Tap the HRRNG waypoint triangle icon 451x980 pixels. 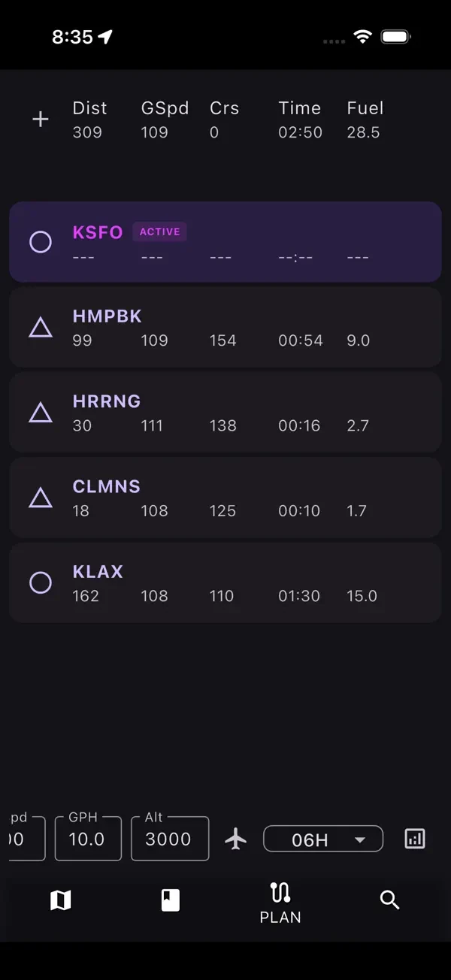click(x=41, y=413)
